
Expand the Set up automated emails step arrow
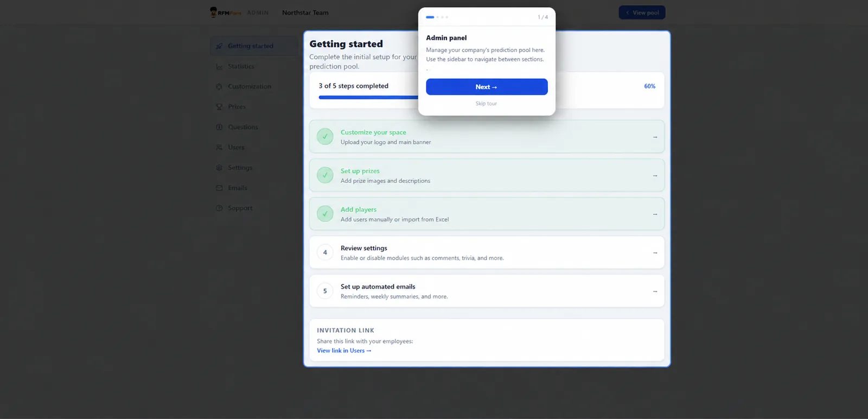pos(655,291)
